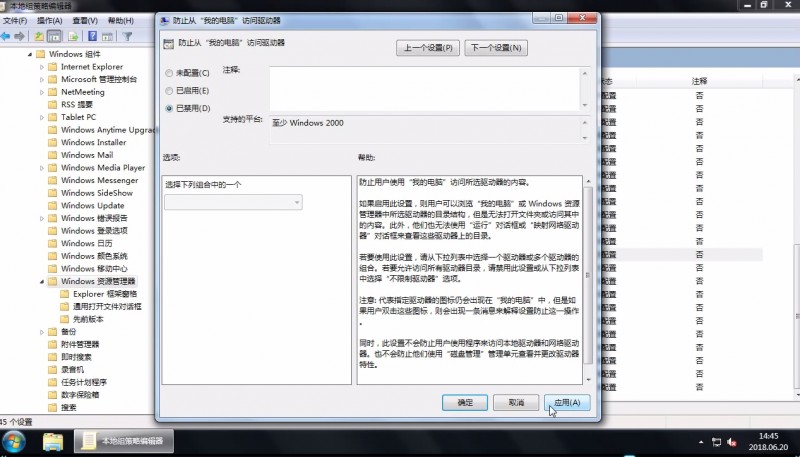The height and width of the screenshot is (457, 800).
Task: Open the 查看(V) menu
Action: (x=85, y=20)
